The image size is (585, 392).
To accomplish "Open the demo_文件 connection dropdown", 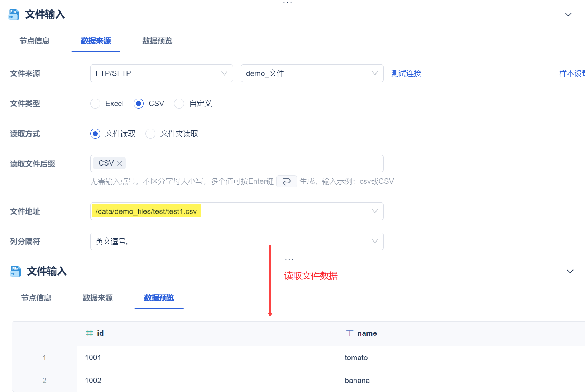I will tap(312, 73).
